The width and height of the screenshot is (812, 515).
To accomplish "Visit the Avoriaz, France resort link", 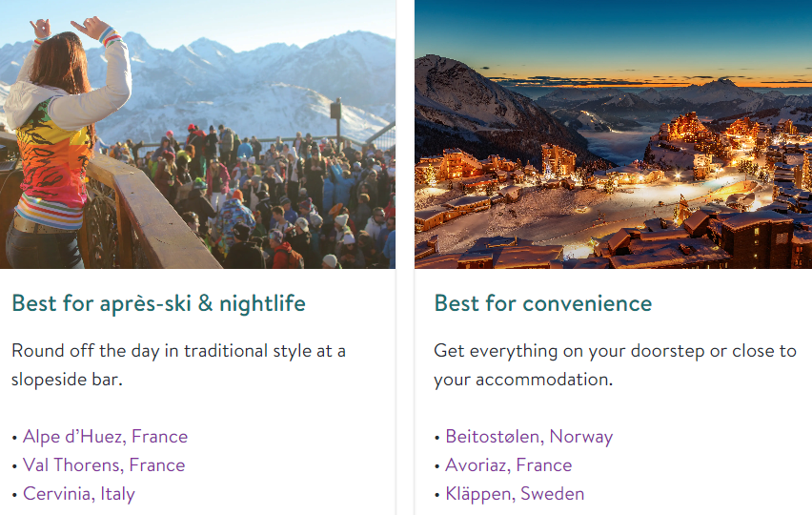I will 508,465.
